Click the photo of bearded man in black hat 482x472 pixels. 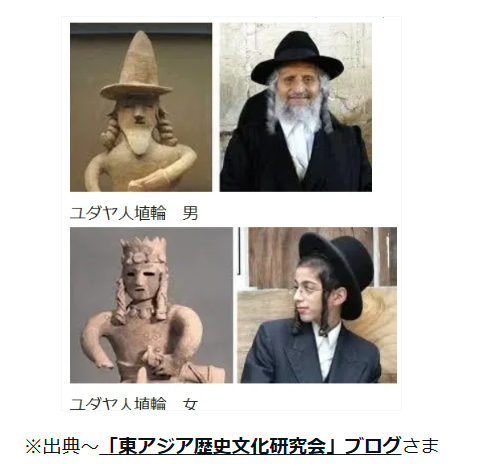click(x=296, y=107)
